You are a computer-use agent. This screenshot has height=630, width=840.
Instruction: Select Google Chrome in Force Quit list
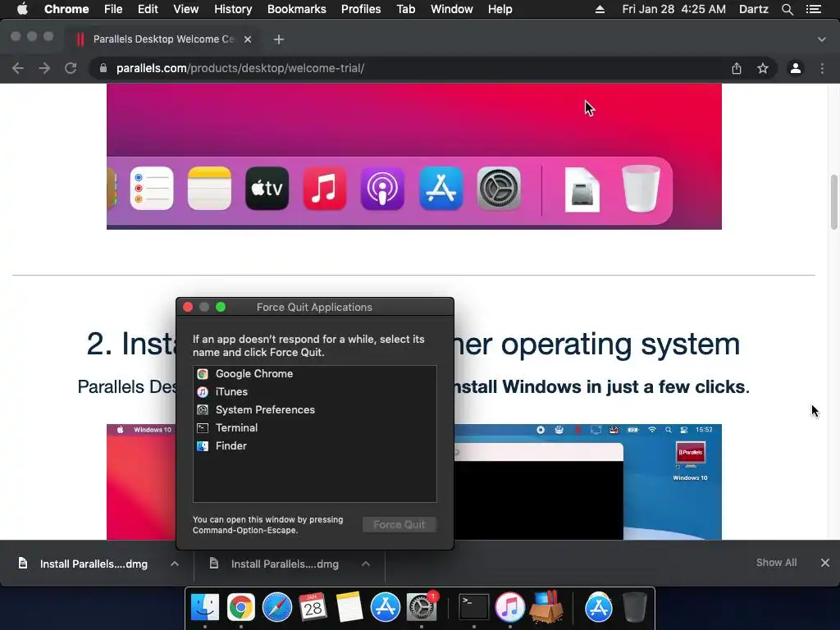[314, 374]
